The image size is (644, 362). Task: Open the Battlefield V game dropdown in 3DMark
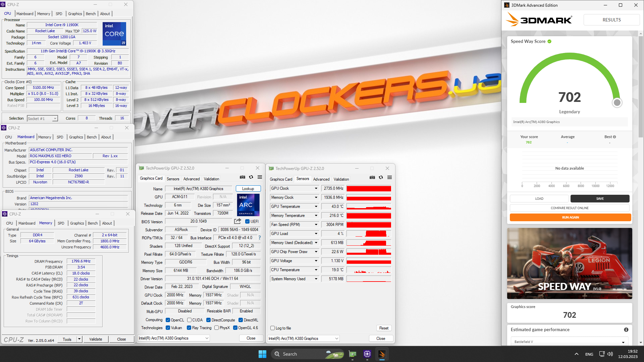coord(569,342)
